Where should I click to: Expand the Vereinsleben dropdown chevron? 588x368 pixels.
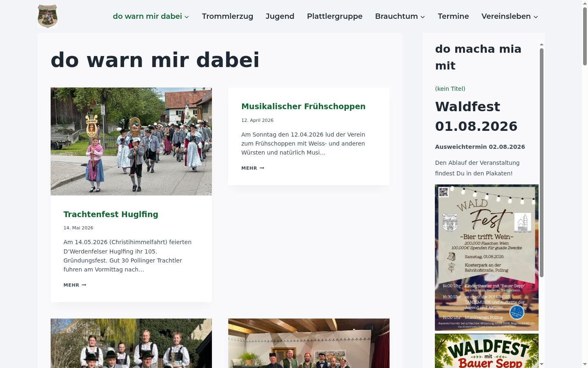[536, 17]
